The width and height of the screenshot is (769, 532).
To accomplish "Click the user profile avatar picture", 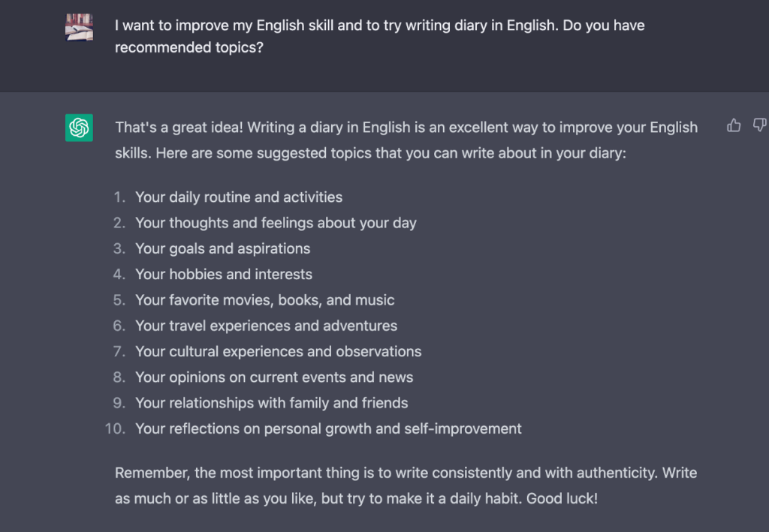I will [79, 27].
